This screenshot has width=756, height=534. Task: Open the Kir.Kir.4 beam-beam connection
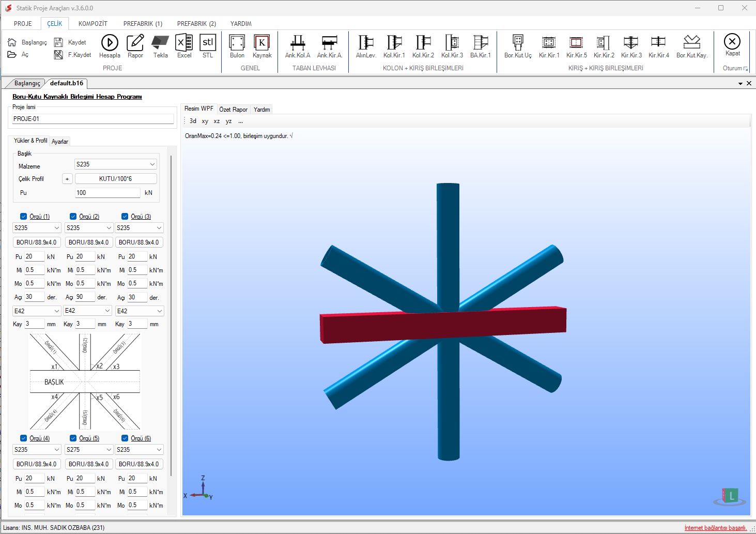(658, 47)
